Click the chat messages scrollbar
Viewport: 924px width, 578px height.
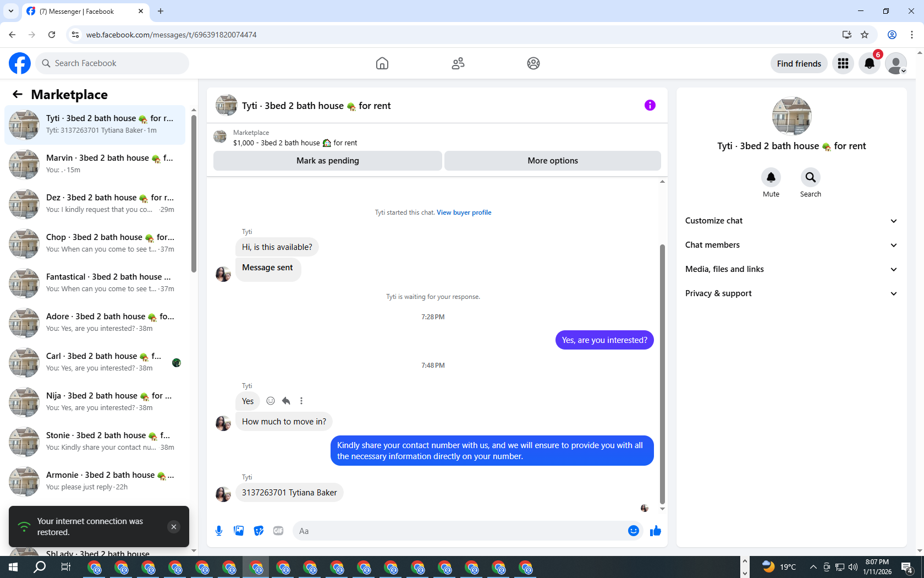pyautogui.click(x=662, y=374)
